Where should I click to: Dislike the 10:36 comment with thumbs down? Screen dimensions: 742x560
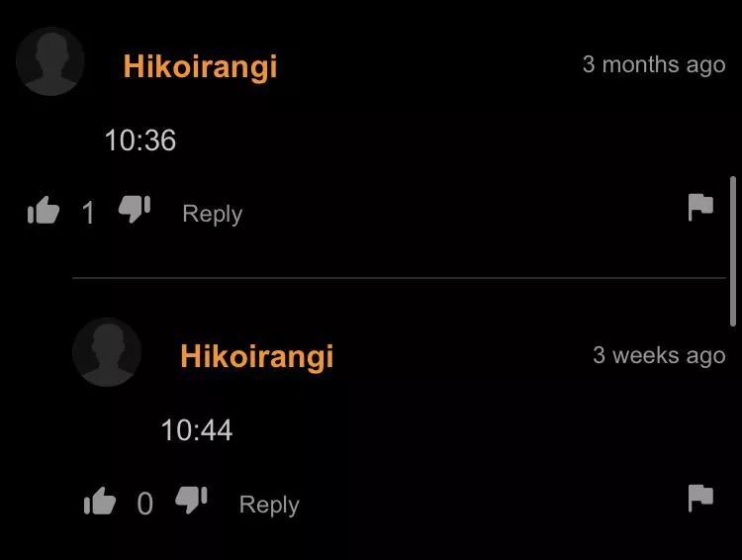click(x=135, y=209)
